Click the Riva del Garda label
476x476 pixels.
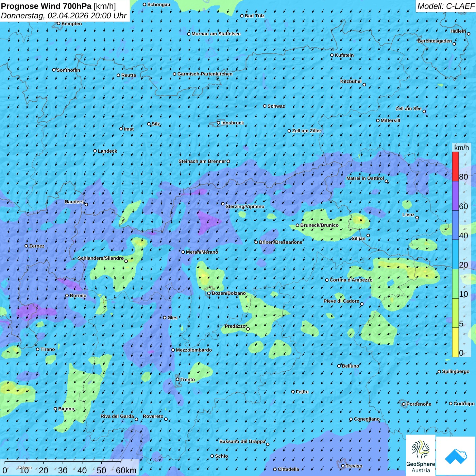(117, 416)
